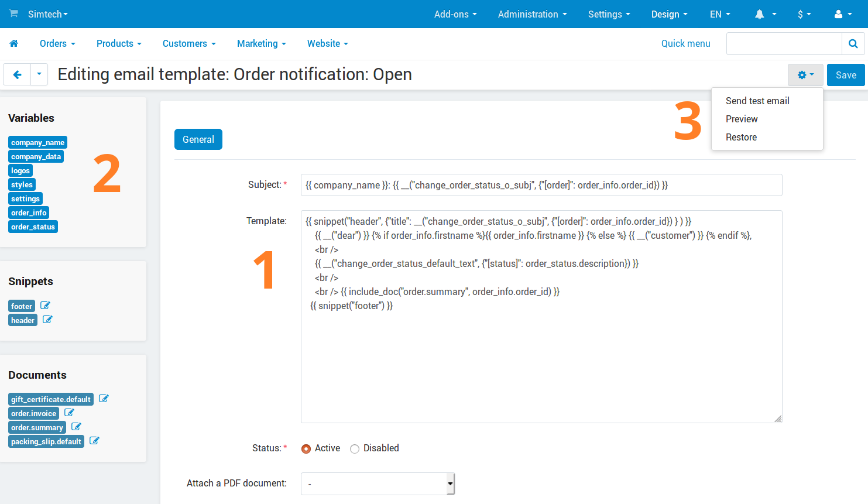Switch to the General tab

point(198,139)
